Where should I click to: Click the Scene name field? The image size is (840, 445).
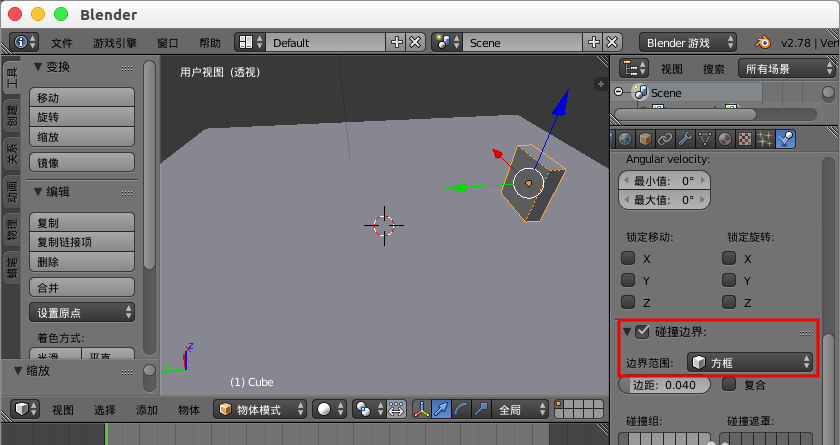tap(523, 42)
